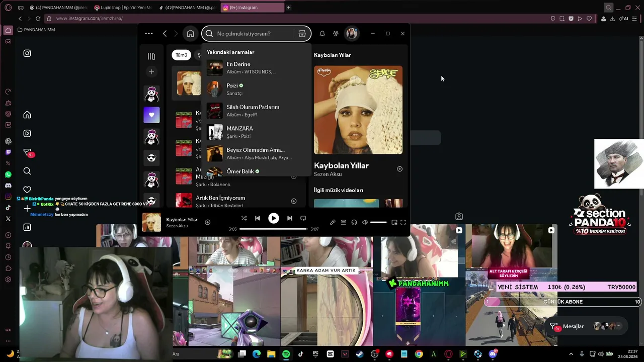Switch to TikTok (42)PANDAHANIMM tab
The image size is (644, 362).
[x=187, y=8]
